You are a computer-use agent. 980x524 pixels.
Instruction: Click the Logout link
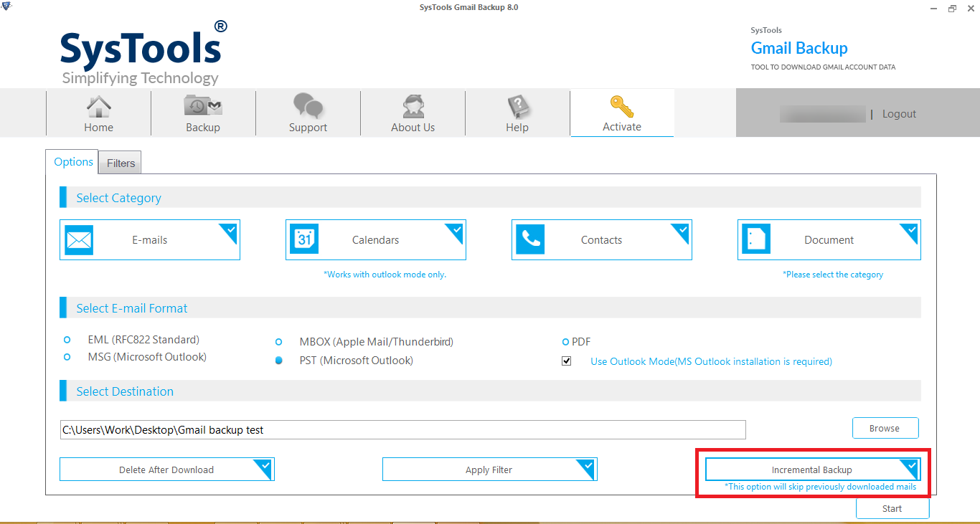click(x=900, y=114)
